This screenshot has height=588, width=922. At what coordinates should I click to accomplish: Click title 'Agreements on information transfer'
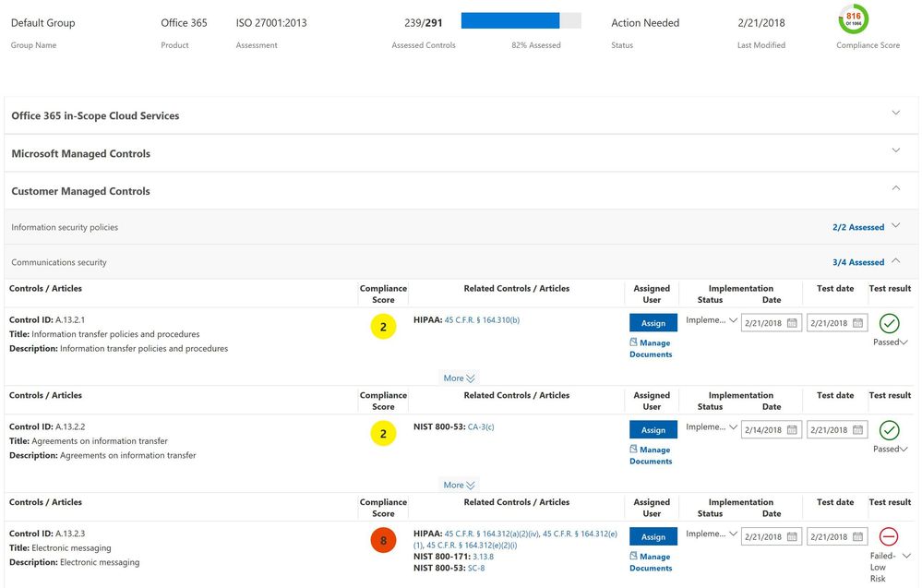click(x=100, y=441)
